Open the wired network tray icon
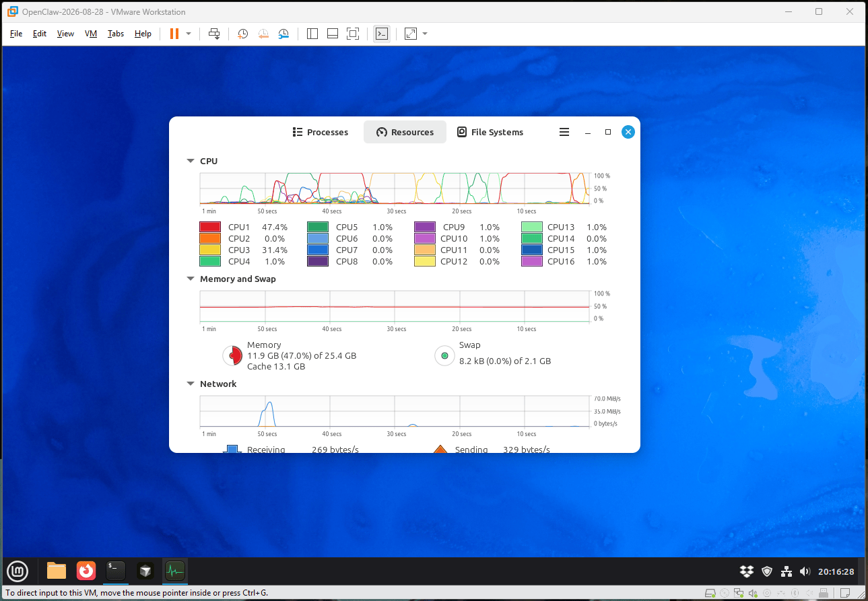868x601 pixels. tap(786, 571)
